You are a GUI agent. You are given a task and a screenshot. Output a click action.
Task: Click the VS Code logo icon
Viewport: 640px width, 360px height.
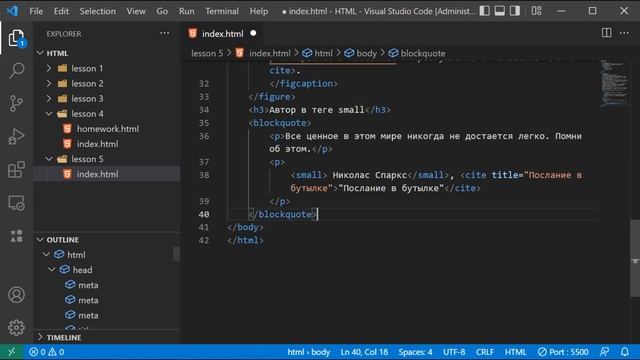coord(12,11)
